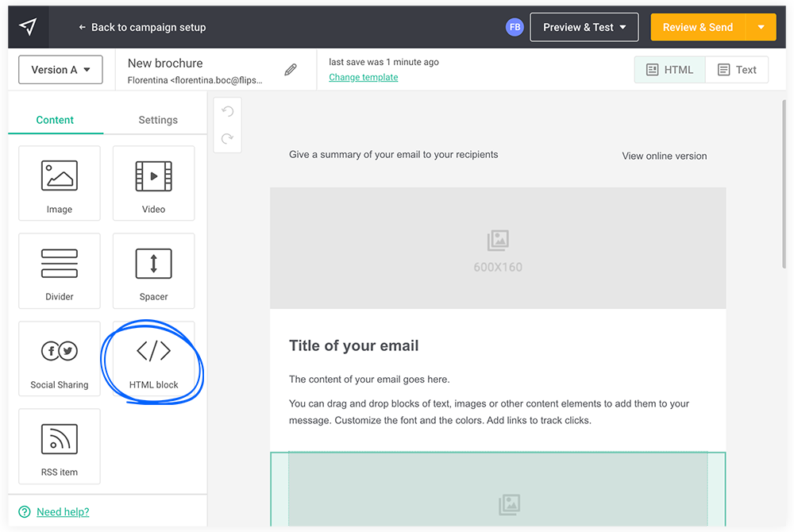Image resolution: width=794 pixels, height=532 pixels.
Task: Select the 600X160 header image placeholder
Action: (498, 248)
